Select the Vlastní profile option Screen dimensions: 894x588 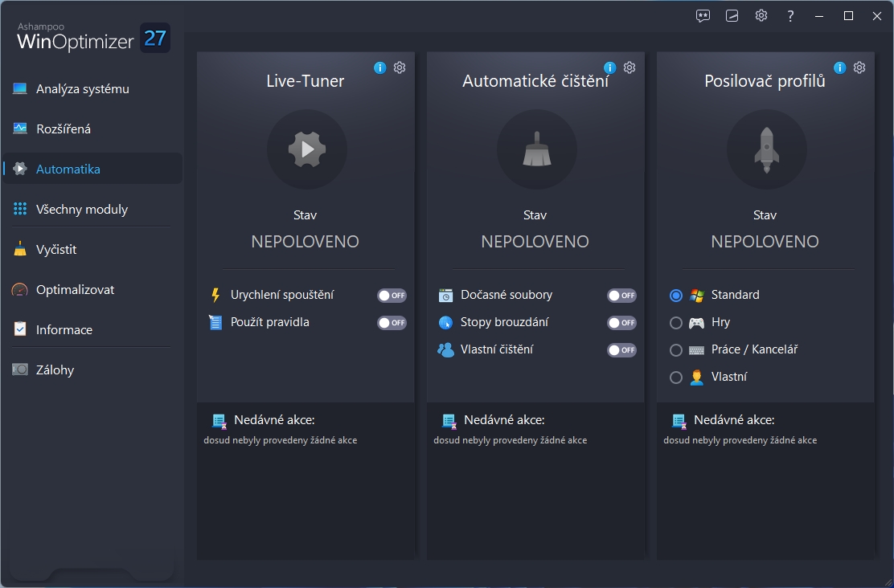676,378
